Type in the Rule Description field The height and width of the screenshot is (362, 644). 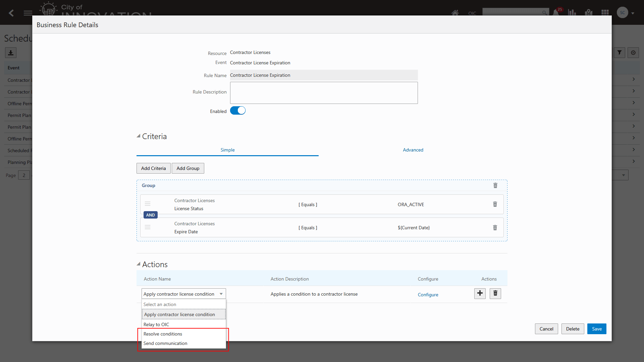click(324, 93)
